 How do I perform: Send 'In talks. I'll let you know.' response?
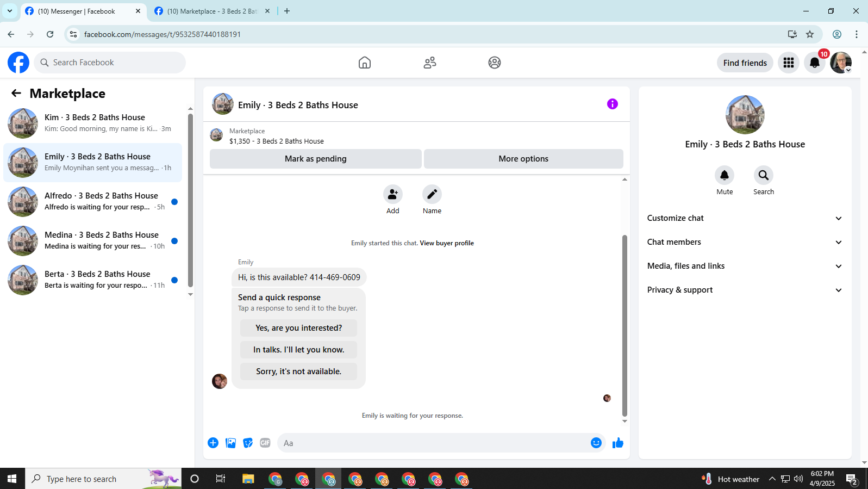299,350
